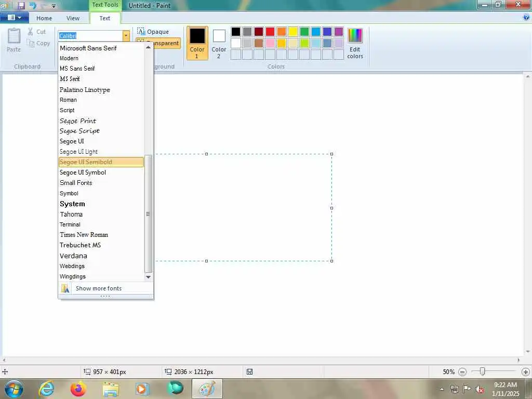Open the Paint application menu button
532x399 pixels.
(14, 18)
